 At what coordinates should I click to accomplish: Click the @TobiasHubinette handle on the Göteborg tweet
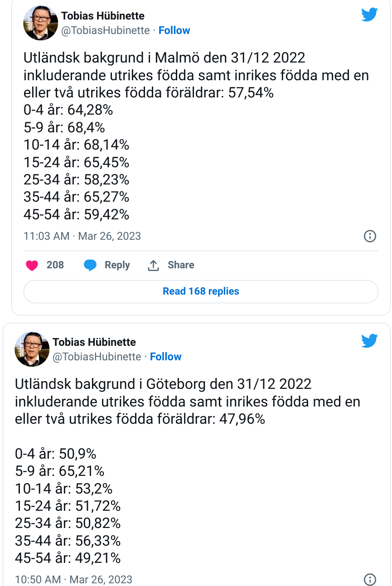pos(97,357)
